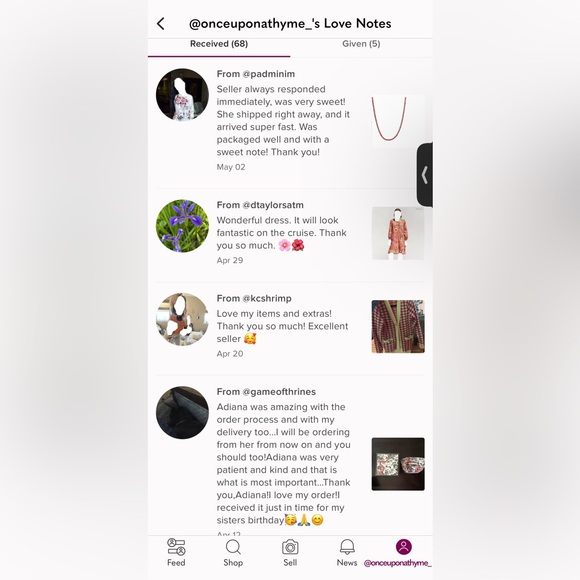View the floral dress listing thumbnail
Viewport: 580px width, 580px height.
point(398,233)
